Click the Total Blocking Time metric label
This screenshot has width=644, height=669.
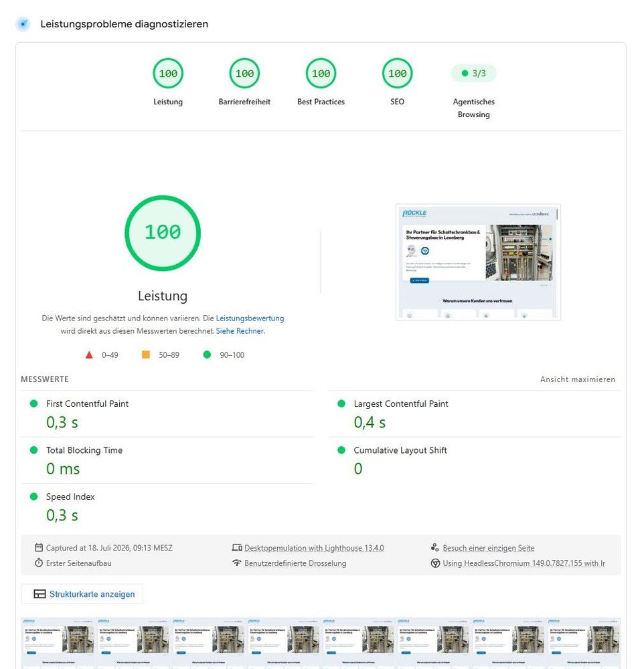(84, 450)
